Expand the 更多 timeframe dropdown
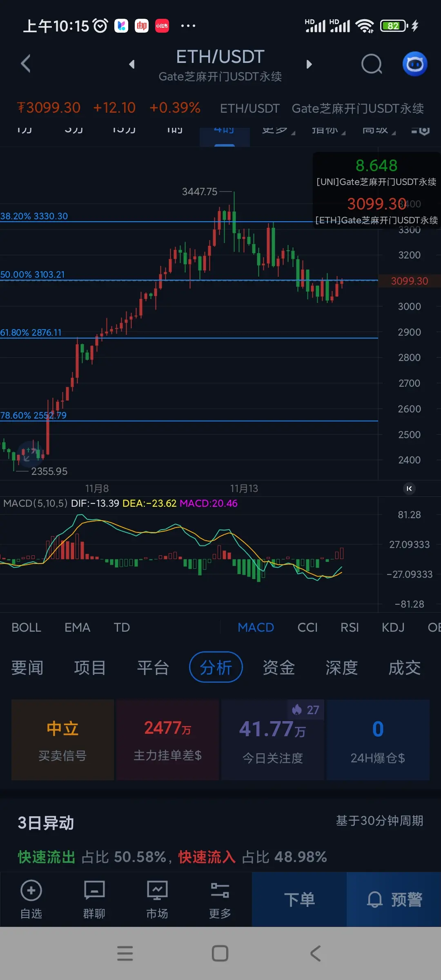The width and height of the screenshot is (441, 980). point(278,131)
